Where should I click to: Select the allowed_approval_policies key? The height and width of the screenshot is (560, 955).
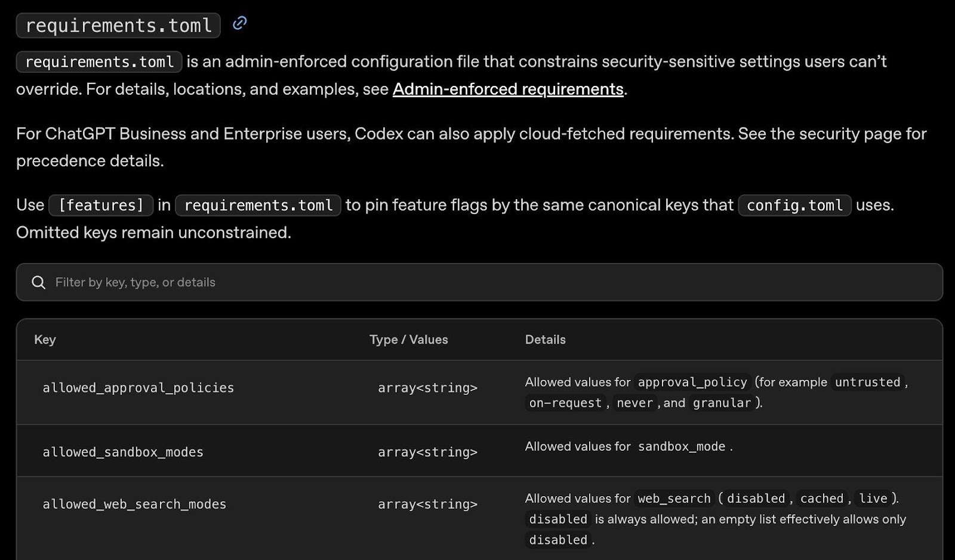point(138,388)
